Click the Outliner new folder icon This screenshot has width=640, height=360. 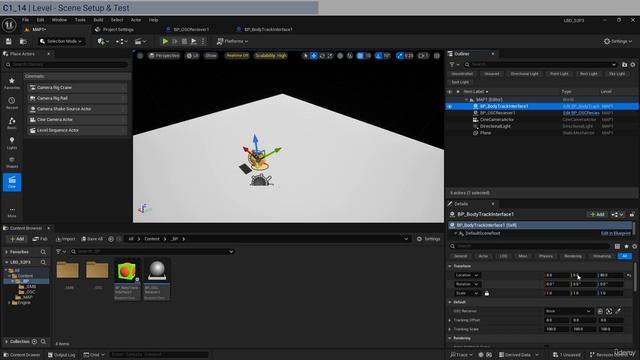pos(624,64)
